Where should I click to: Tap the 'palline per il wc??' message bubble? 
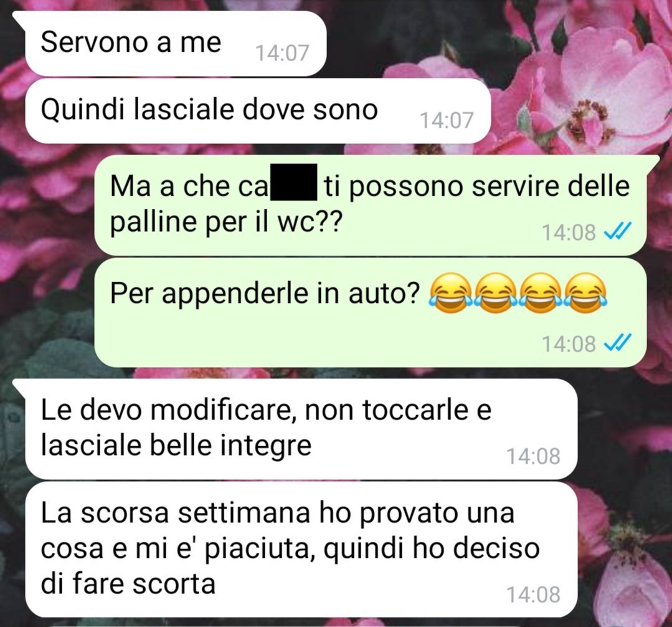click(x=371, y=206)
